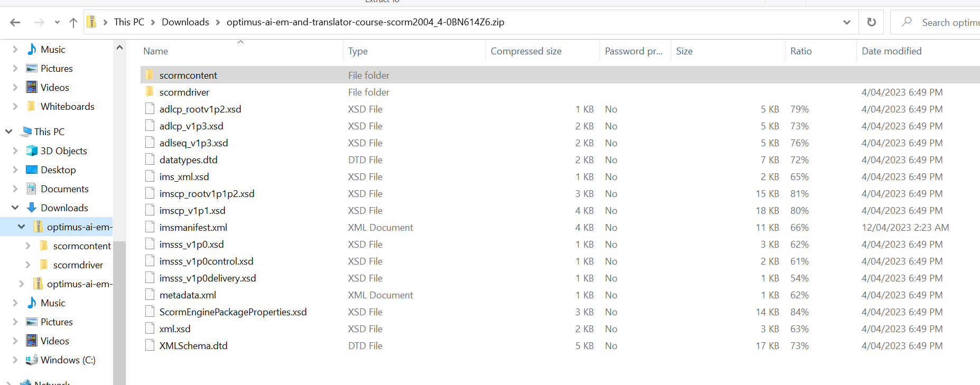Select 'Downloads' in the breadcrumb path
The height and width of the screenshot is (385, 980).
[185, 22]
